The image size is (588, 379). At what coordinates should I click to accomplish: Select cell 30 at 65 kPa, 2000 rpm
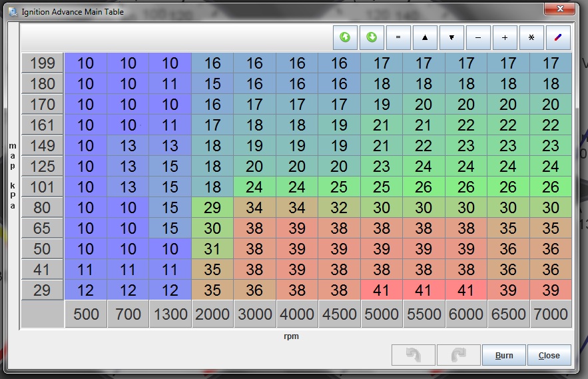pos(212,228)
